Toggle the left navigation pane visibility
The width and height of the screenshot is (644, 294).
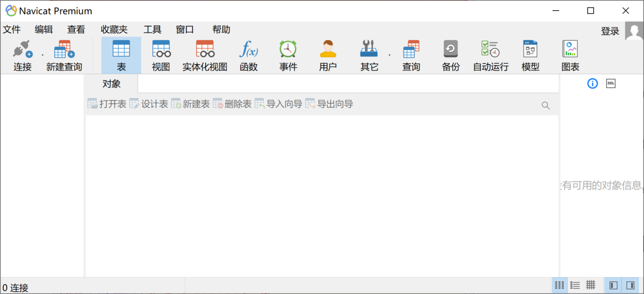point(613,285)
